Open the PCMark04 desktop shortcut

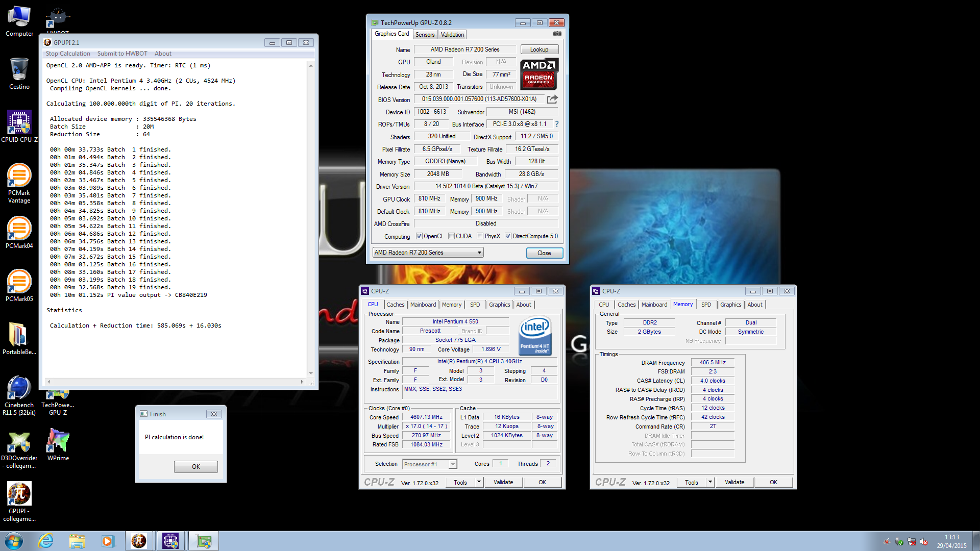pyautogui.click(x=19, y=233)
